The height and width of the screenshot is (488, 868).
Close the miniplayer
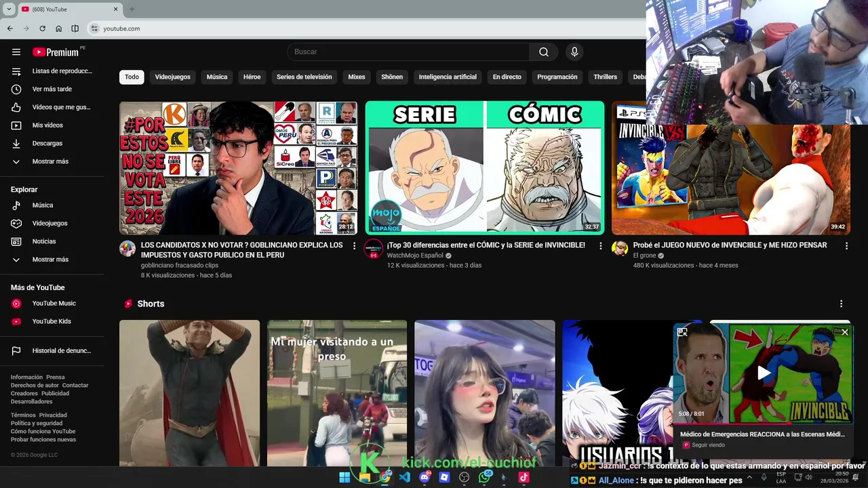(x=845, y=332)
